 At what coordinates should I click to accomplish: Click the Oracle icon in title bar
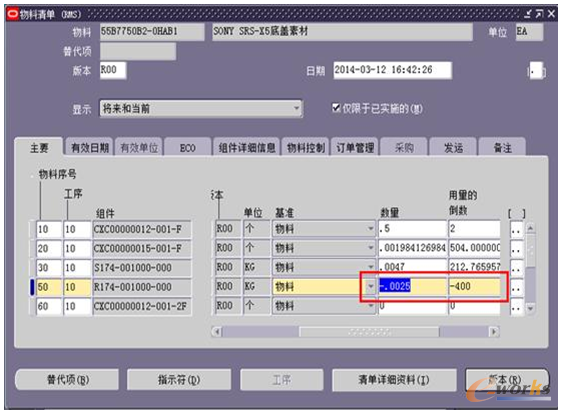[13, 14]
